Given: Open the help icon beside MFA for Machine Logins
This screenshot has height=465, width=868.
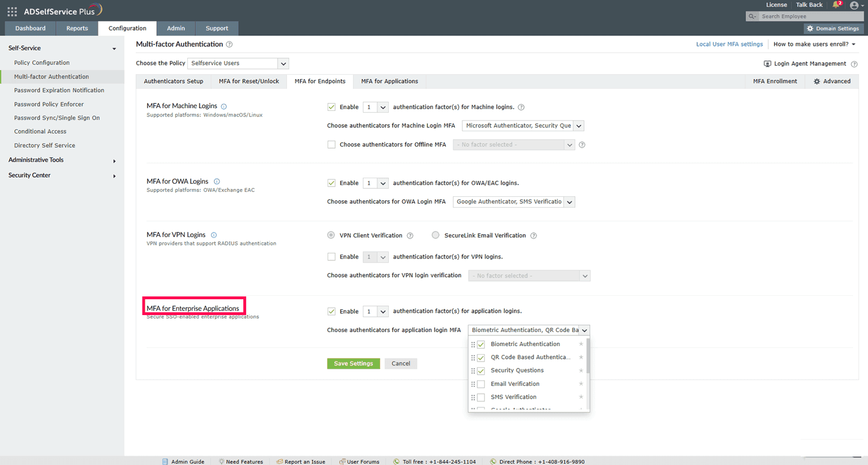Looking at the screenshot, I should [x=224, y=105].
